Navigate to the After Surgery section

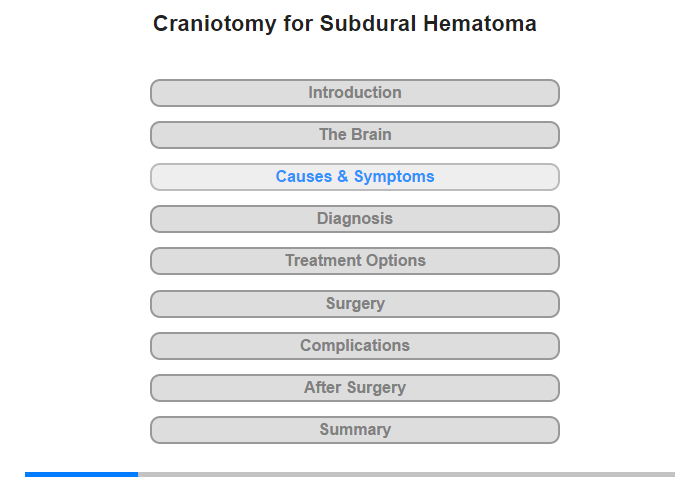click(x=354, y=388)
